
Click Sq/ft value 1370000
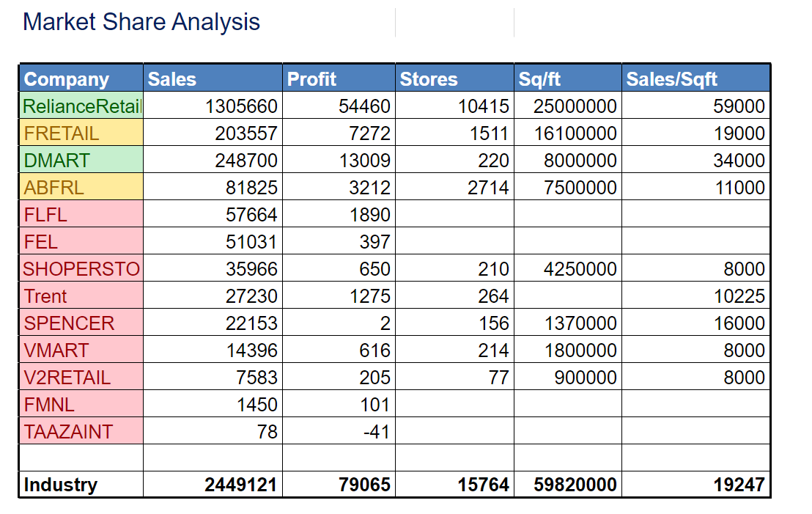[x=581, y=323]
